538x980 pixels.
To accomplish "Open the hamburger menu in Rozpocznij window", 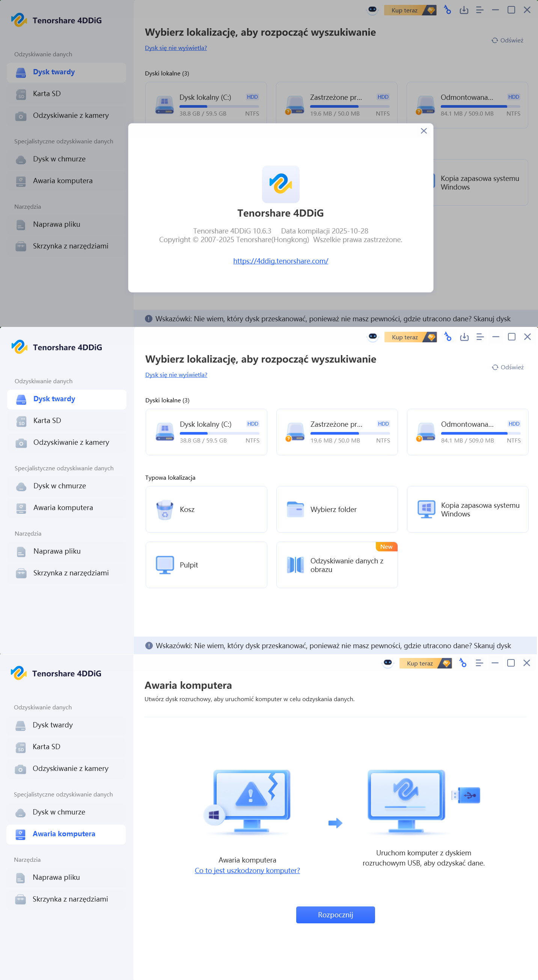I will click(479, 663).
